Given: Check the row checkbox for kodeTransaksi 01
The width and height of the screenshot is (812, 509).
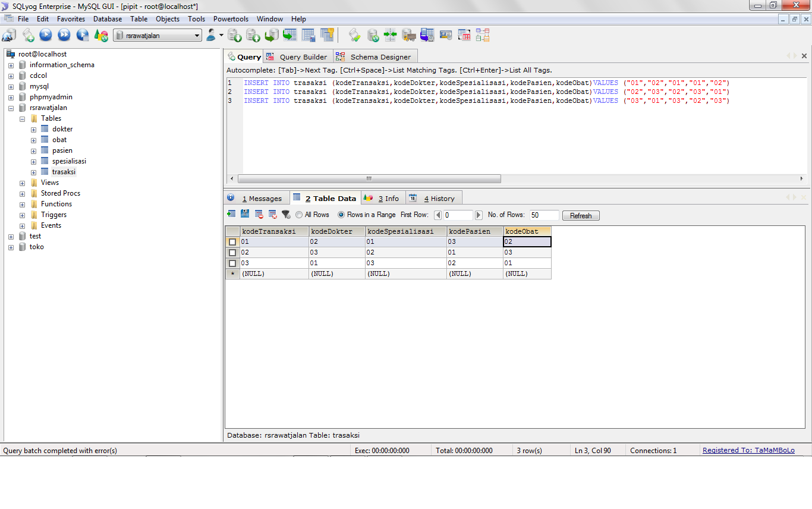Looking at the screenshot, I should 232,242.
